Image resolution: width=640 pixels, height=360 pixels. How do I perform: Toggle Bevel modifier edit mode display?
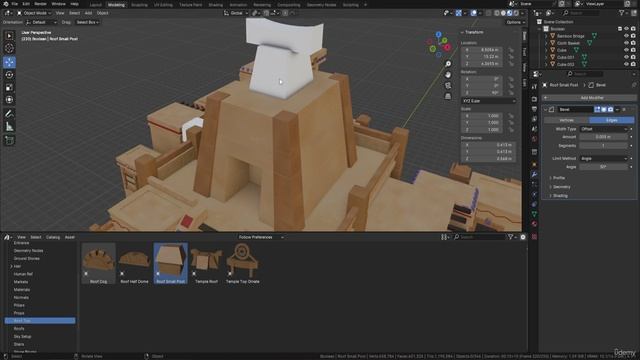[x=597, y=109]
